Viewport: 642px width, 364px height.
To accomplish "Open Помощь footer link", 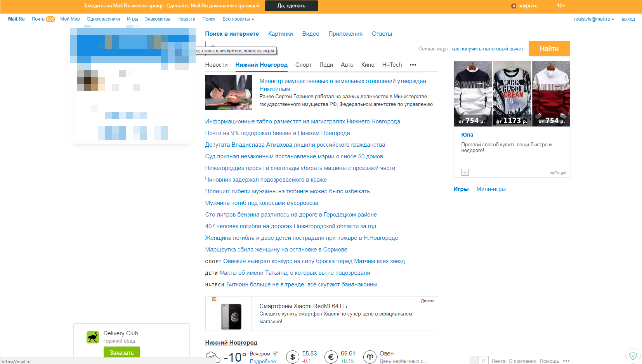I will pos(549,361).
